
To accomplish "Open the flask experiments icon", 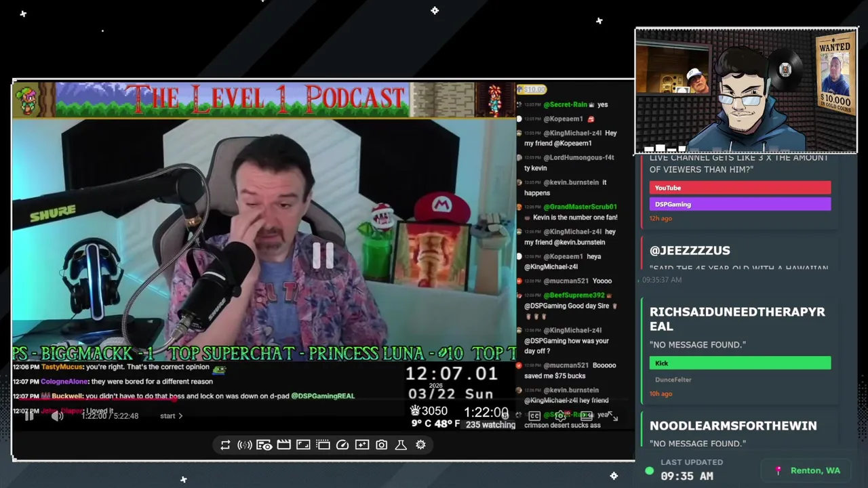I will (401, 445).
